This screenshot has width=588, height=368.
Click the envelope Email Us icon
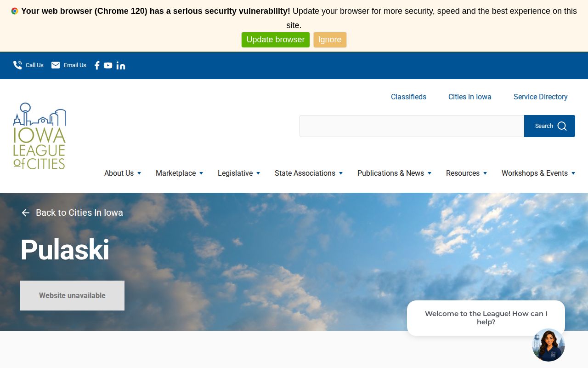[x=56, y=65]
